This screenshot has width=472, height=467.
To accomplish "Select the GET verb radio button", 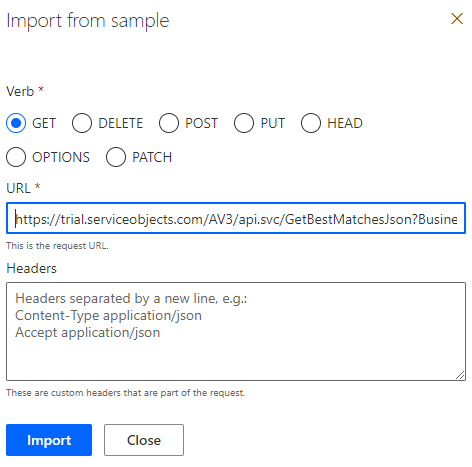I will (16, 123).
